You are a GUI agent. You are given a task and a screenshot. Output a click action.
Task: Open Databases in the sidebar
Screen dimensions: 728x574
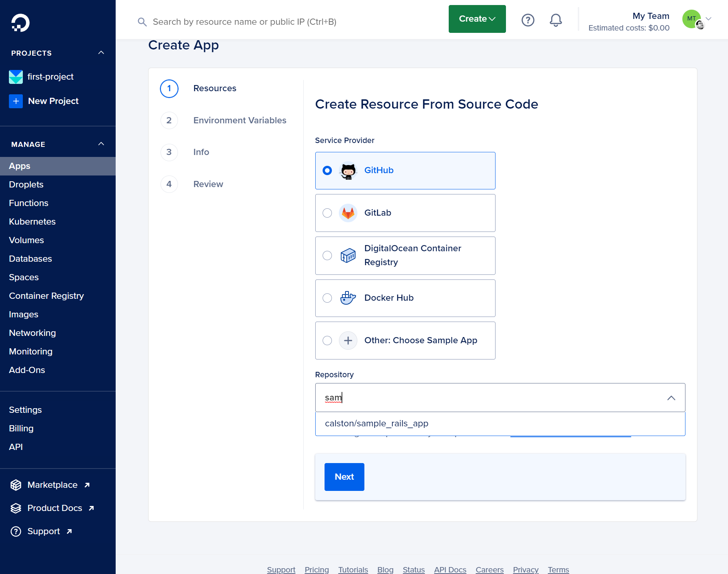[x=58, y=259]
